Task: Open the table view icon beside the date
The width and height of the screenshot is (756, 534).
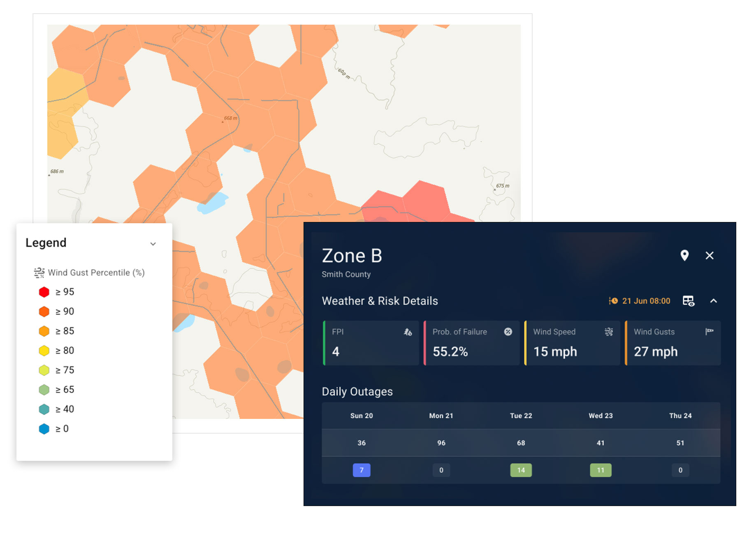Action: coord(688,301)
